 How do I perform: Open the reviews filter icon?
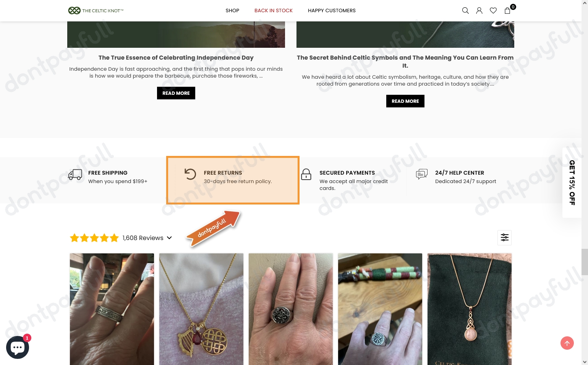click(504, 237)
